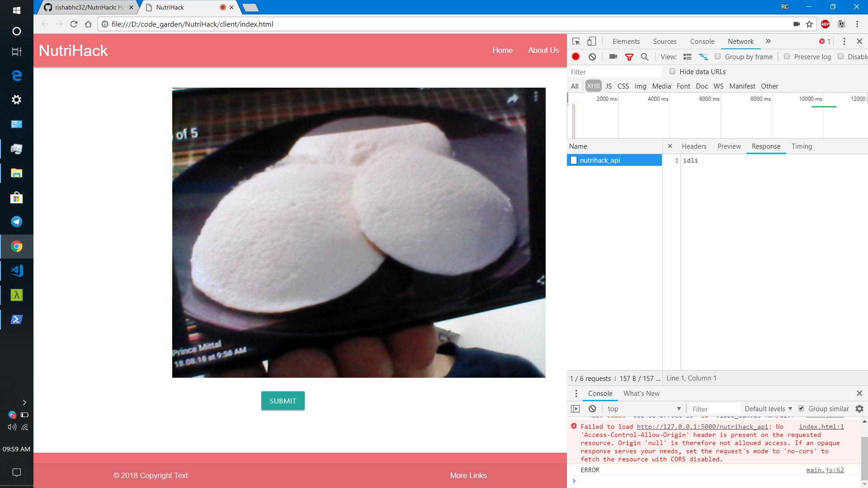Open Default levels dropdown in console
Image resolution: width=868 pixels, height=488 pixels.
768,408
